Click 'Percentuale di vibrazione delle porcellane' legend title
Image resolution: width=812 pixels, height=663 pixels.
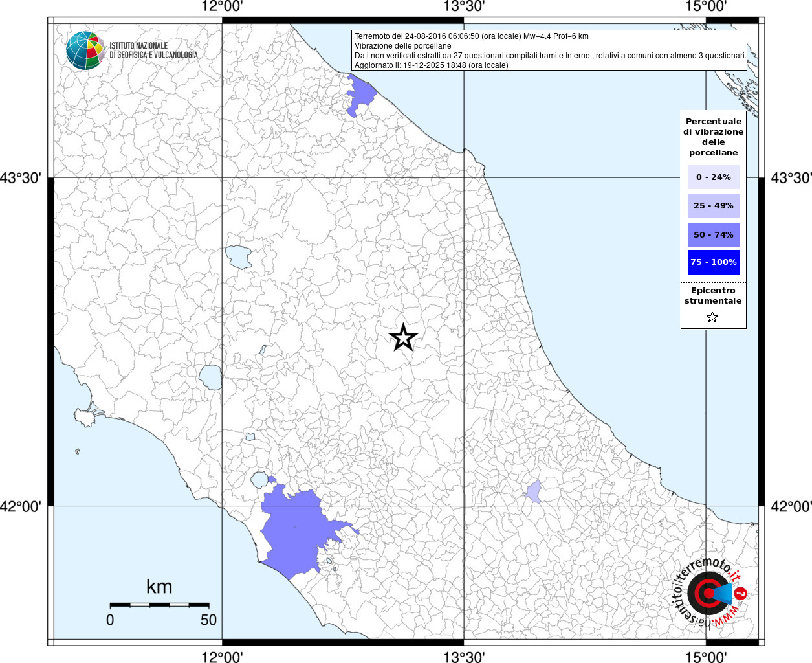tap(714, 137)
